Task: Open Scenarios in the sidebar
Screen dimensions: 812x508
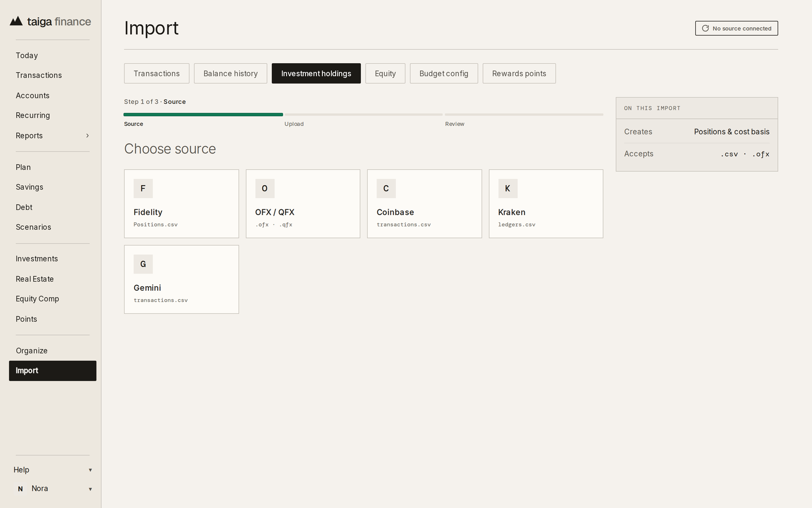Action: [x=52, y=227]
